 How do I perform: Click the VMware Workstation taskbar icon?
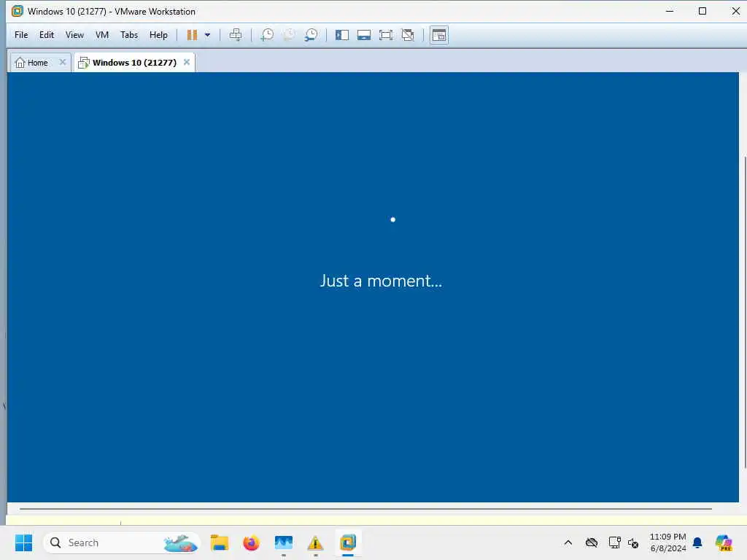[348, 542]
